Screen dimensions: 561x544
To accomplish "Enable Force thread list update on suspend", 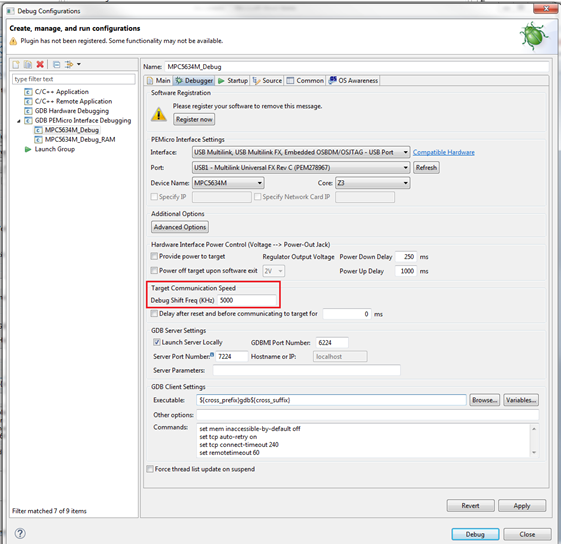I will pyautogui.click(x=150, y=469).
